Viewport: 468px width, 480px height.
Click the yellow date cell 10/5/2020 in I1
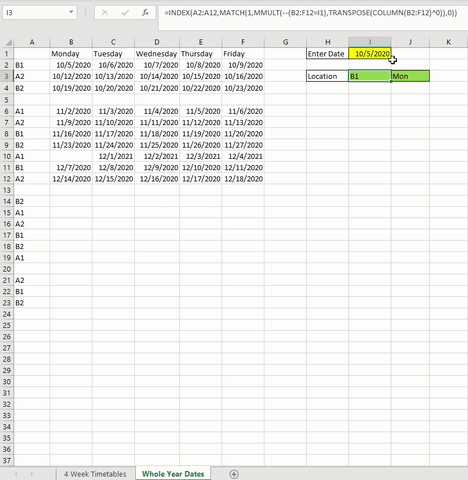pyautogui.click(x=370, y=54)
